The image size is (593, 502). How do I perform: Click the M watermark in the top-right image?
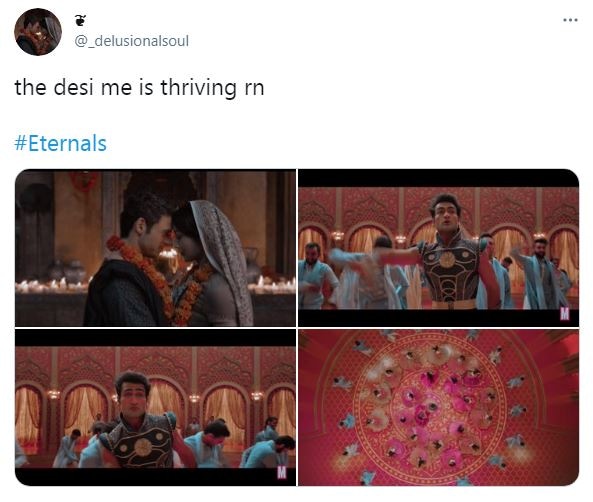coord(565,314)
